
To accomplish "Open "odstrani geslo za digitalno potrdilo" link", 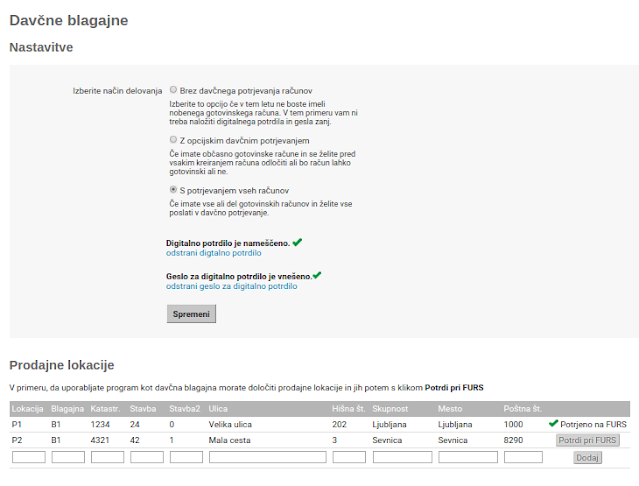I will (x=231, y=287).
